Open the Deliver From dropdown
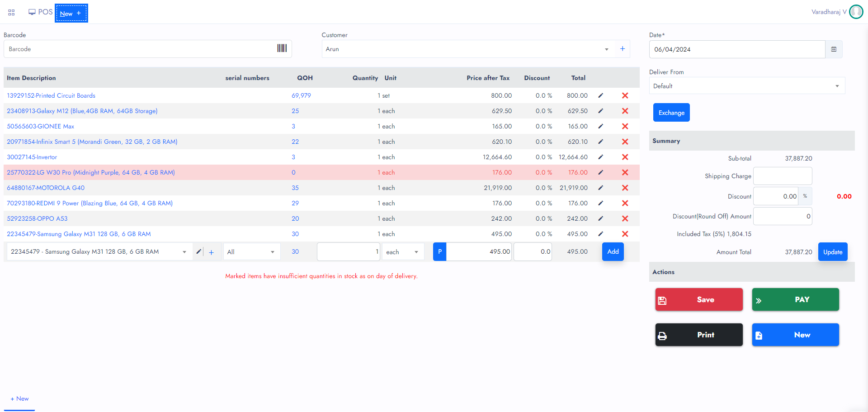The height and width of the screenshot is (412, 868). coord(747,86)
